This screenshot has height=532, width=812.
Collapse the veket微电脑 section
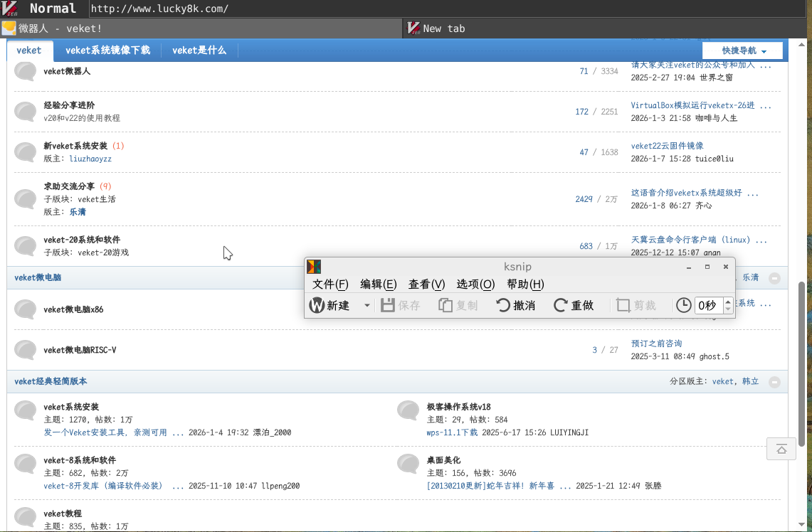[x=774, y=278]
